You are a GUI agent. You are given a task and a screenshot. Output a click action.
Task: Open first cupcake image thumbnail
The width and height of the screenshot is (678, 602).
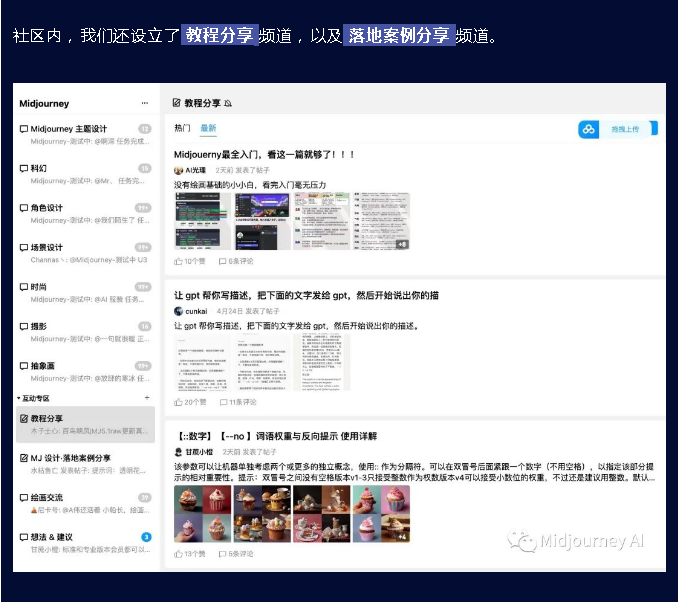click(x=203, y=514)
